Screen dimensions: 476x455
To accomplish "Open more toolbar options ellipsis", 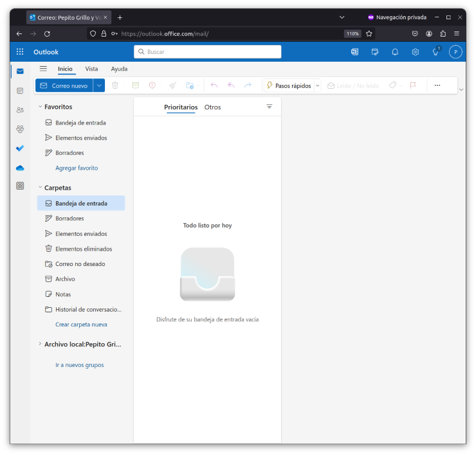I will (x=437, y=85).
